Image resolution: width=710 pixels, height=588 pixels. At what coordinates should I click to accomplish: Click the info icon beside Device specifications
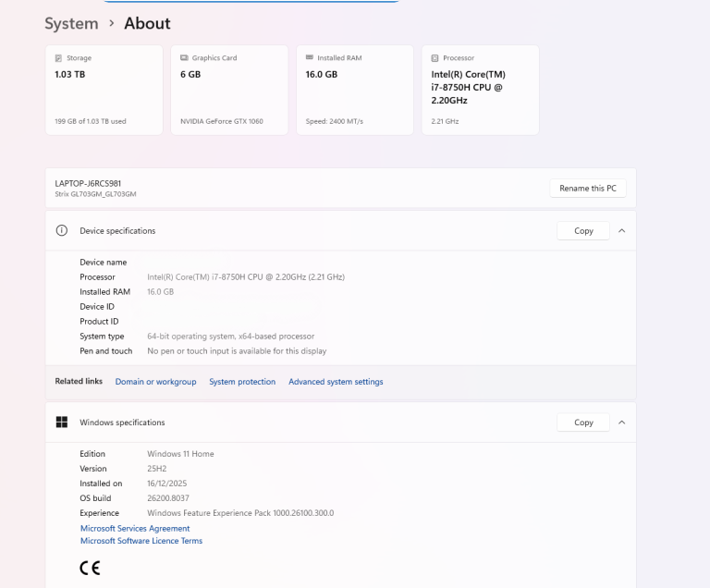coord(62,230)
